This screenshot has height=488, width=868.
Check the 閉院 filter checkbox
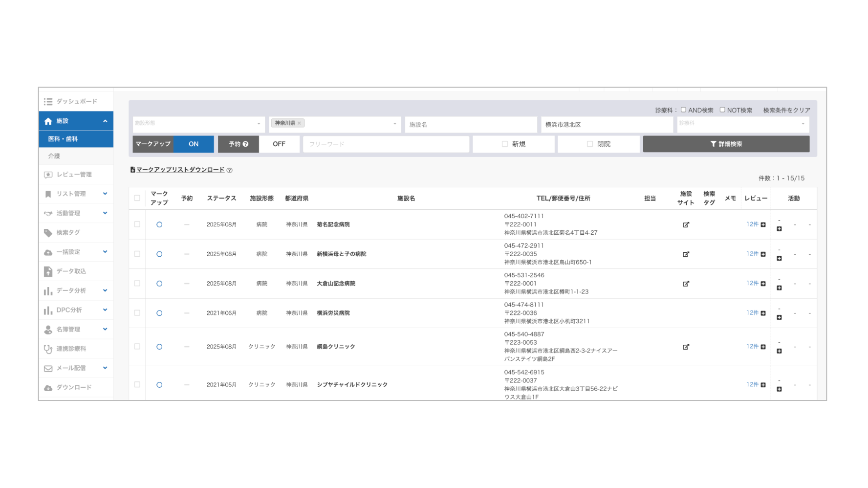coord(590,144)
